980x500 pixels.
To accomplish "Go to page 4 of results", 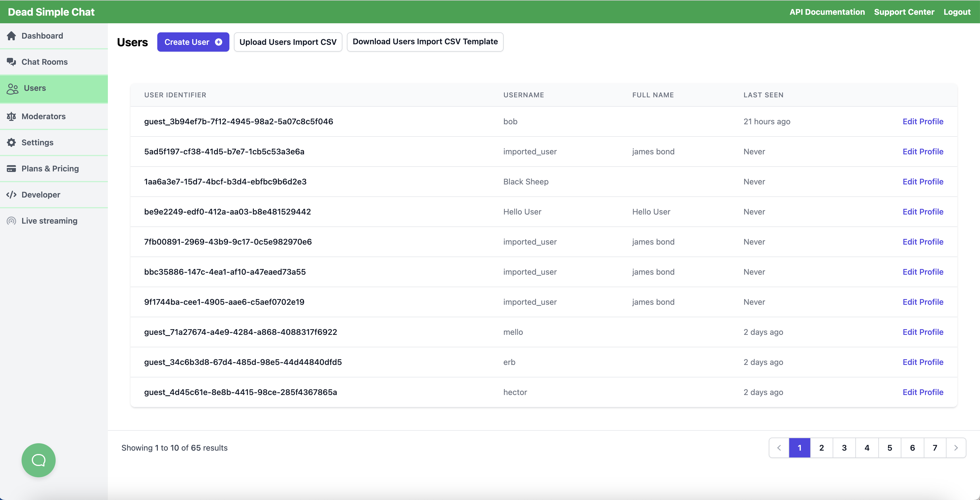I will 867,448.
